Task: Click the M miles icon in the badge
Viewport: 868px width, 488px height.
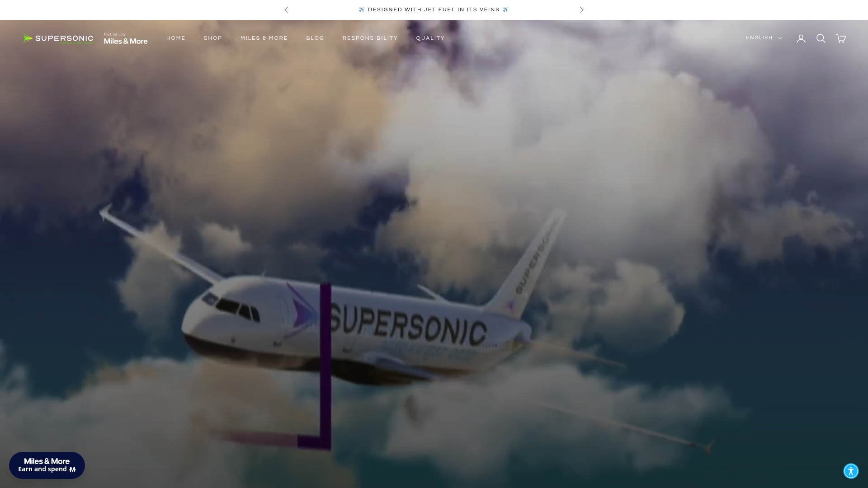Action: [x=72, y=469]
